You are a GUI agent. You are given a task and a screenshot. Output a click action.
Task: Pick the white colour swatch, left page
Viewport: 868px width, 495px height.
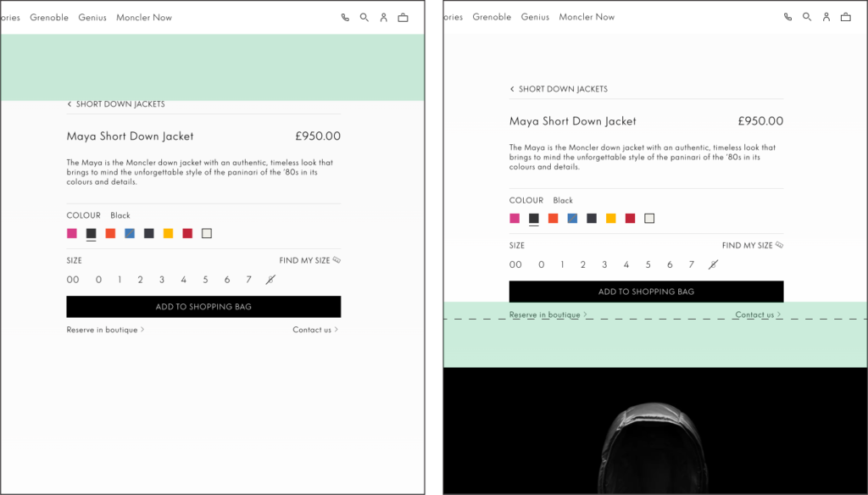coord(207,233)
